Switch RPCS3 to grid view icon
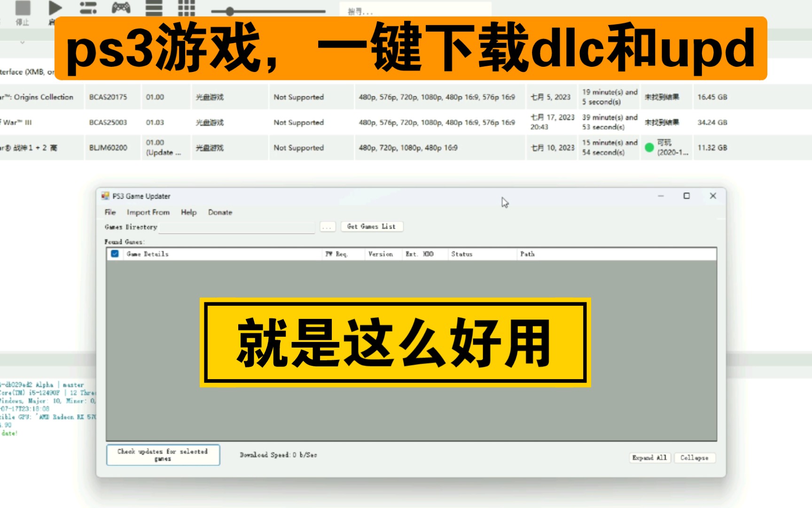Viewport: 812px width, 508px height. click(187, 8)
